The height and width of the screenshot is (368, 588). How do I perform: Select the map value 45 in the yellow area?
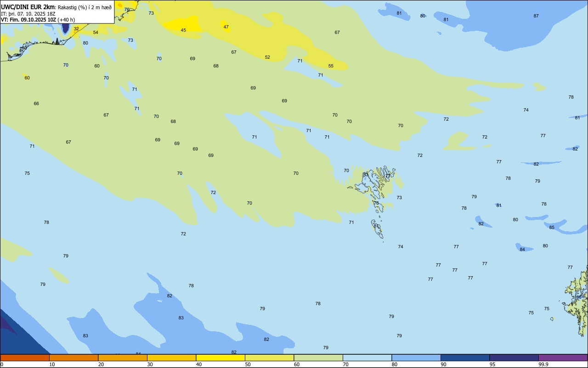click(183, 30)
